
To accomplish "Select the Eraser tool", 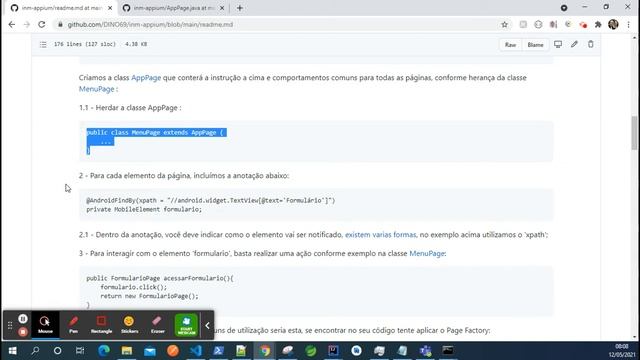I will pyautogui.click(x=158, y=325).
